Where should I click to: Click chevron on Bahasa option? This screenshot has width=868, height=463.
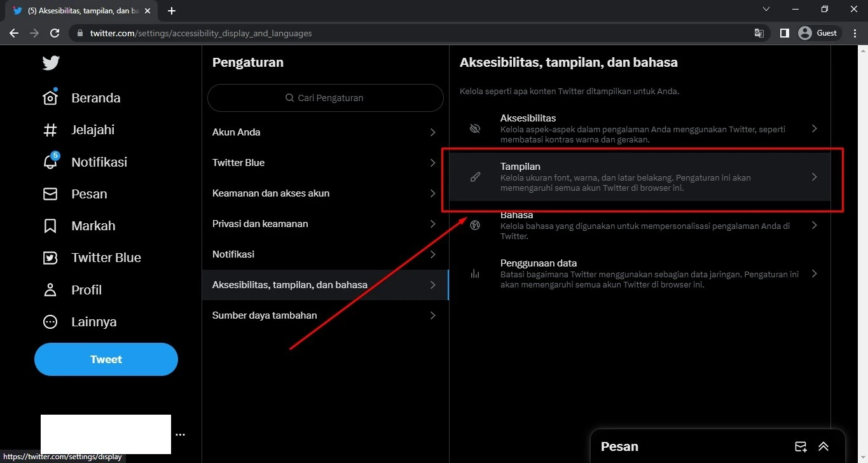(x=814, y=225)
